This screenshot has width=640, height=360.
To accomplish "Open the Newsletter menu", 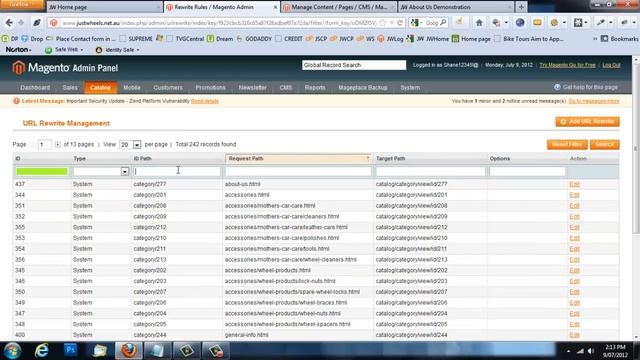I will 252,88.
